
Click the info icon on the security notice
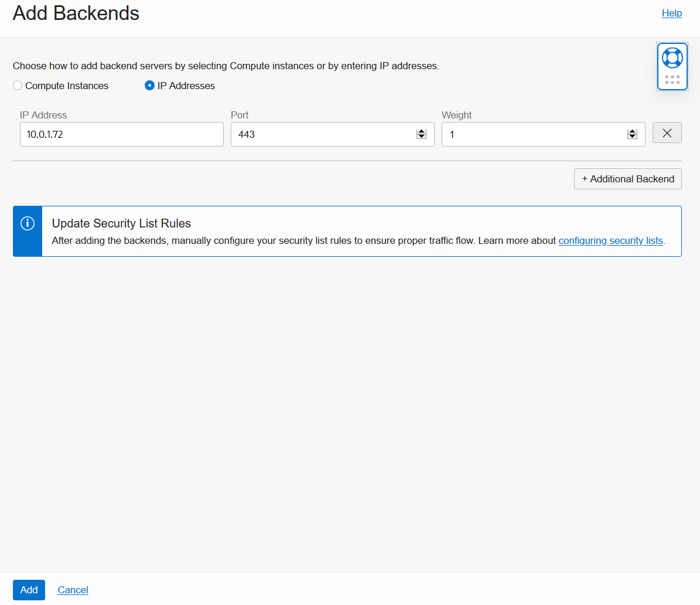(x=27, y=223)
